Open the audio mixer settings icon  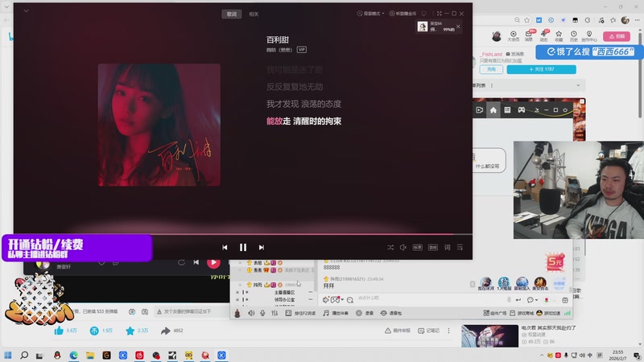[x=275, y=313]
